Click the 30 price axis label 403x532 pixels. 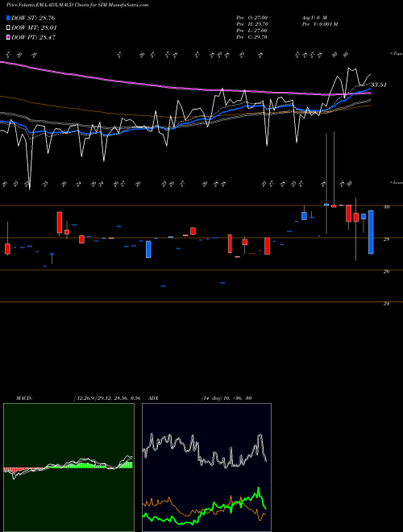(386, 206)
